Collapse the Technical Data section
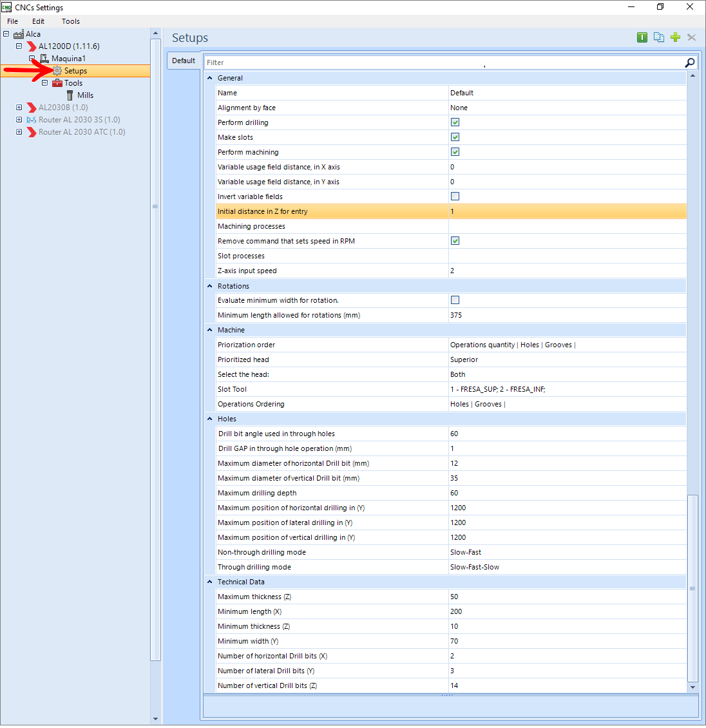This screenshot has height=728, width=706. [x=210, y=582]
